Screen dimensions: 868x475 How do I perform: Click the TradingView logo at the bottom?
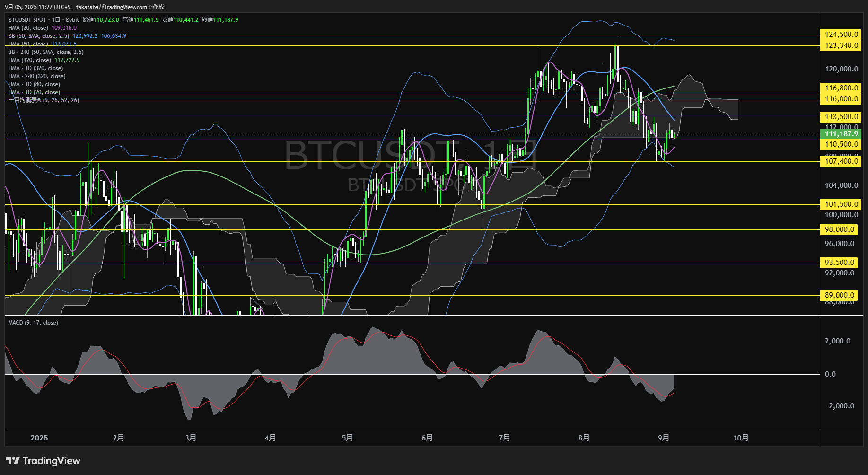43,461
